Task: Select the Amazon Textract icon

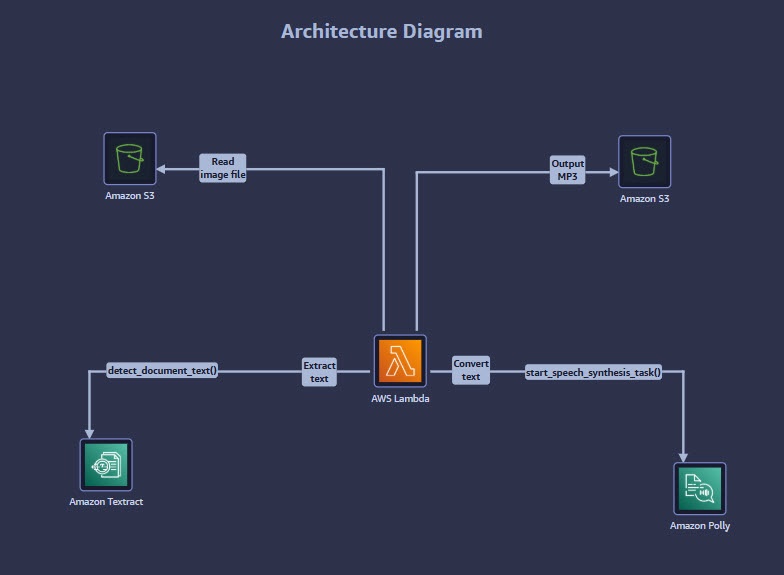Action: tap(106, 464)
